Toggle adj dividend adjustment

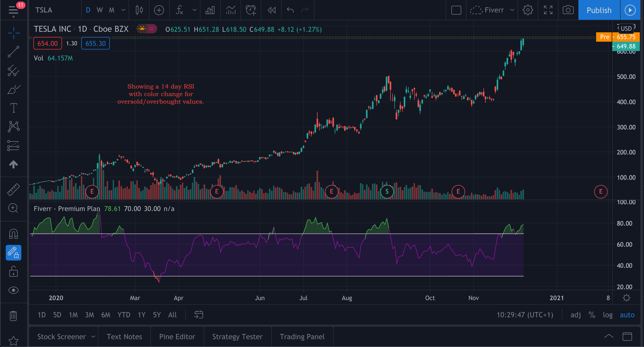coord(576,315)
